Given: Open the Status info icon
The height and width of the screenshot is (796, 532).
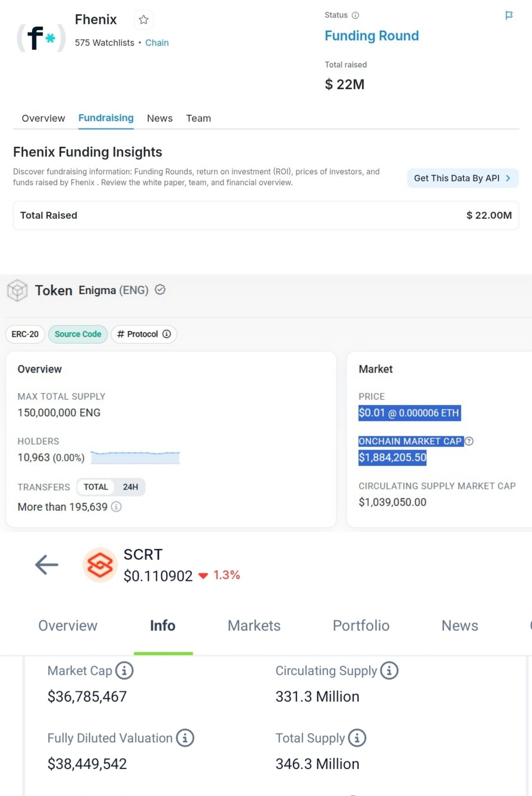Looking at the screenshot, I should [355, 16].
